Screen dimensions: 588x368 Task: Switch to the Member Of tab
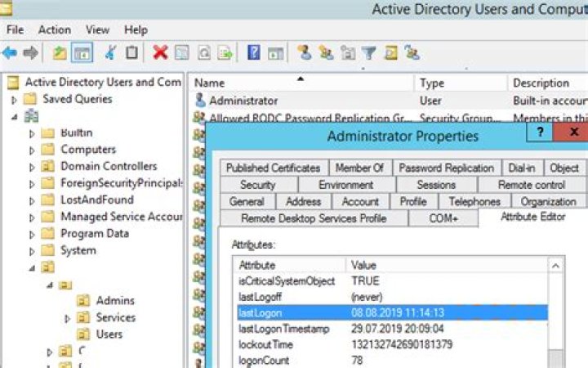click(x=359, y=168)
